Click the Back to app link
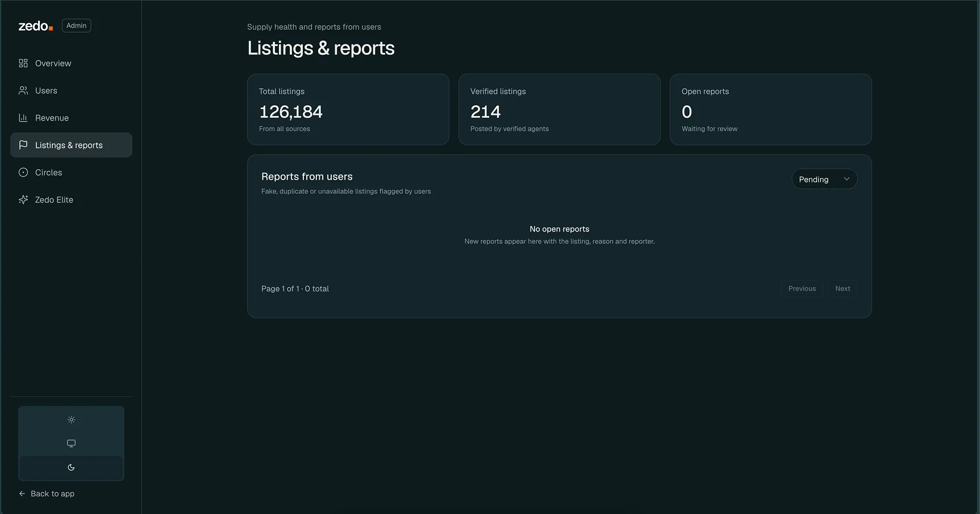 click(47, 494)
